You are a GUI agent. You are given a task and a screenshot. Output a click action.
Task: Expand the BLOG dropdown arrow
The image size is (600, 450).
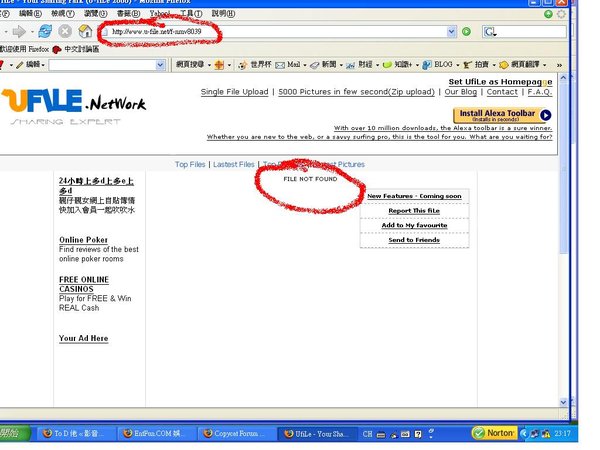tap(458, 65)
